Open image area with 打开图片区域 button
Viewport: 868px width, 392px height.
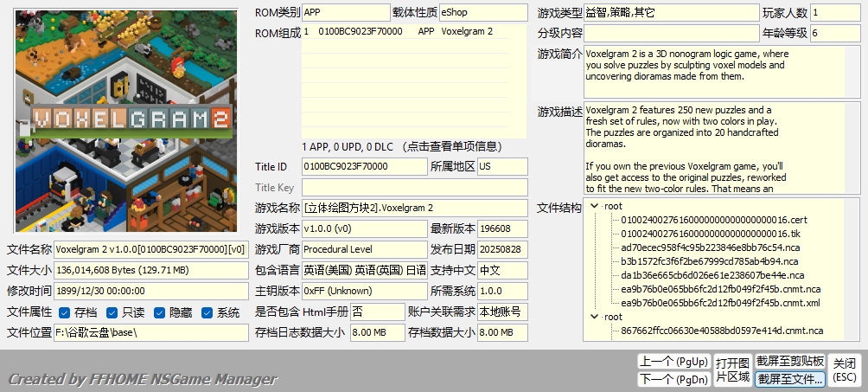pos(732,370)
